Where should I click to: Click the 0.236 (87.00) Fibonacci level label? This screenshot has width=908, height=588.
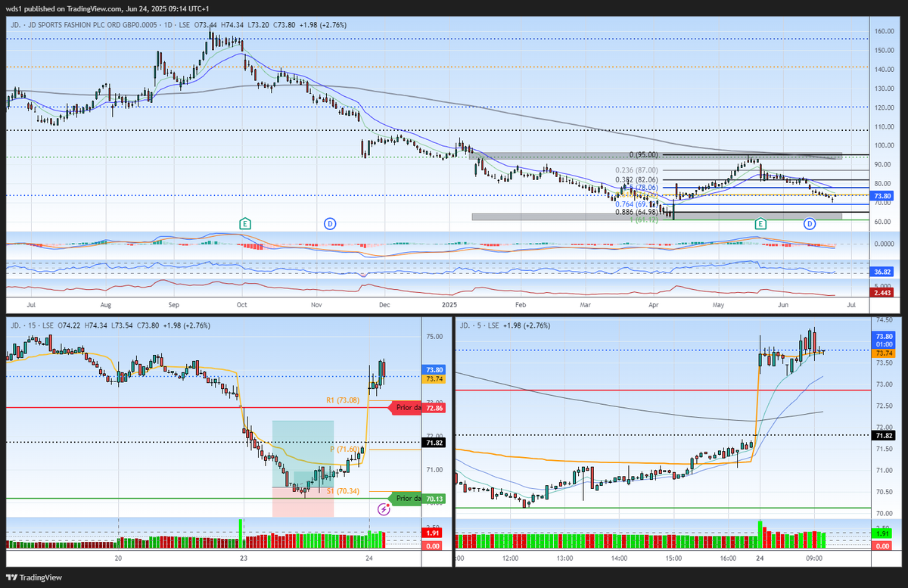[636, 170]
